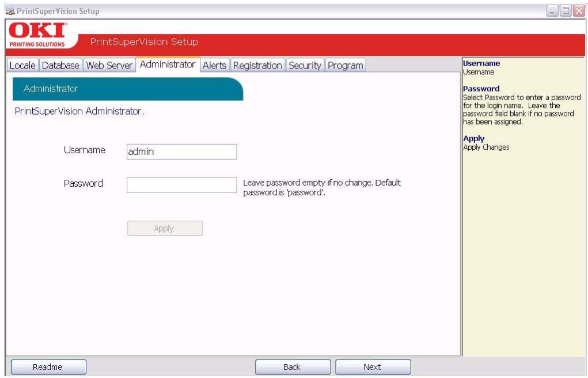Click the Username field containing admin

[181, 152]
